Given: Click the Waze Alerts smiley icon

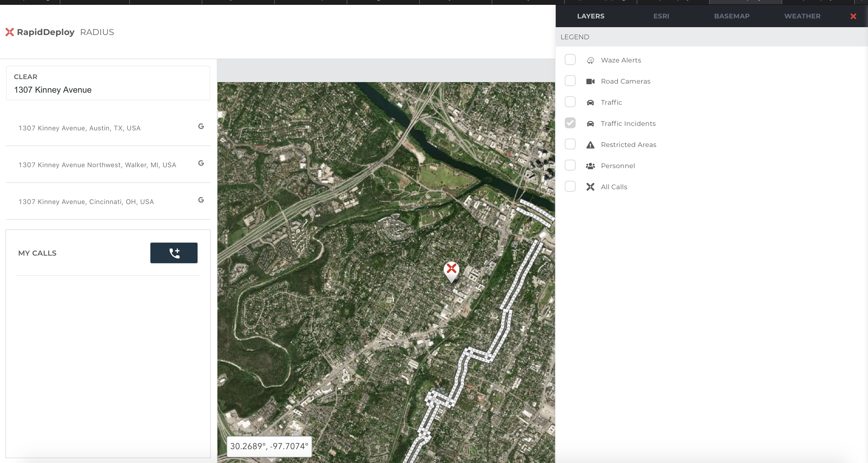Looking at the screenshot, I should pos(590,60).
